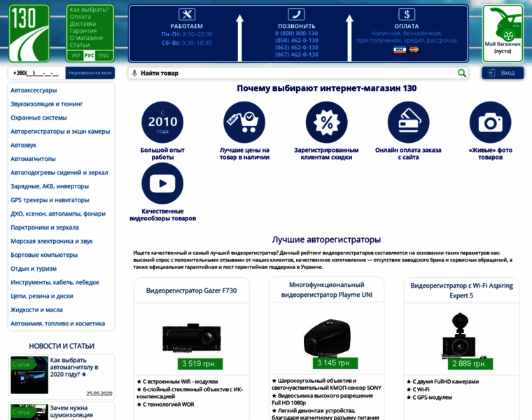Click the Gazer F730 product image
The image size is (532, 420).
click(x=192, y=338)
